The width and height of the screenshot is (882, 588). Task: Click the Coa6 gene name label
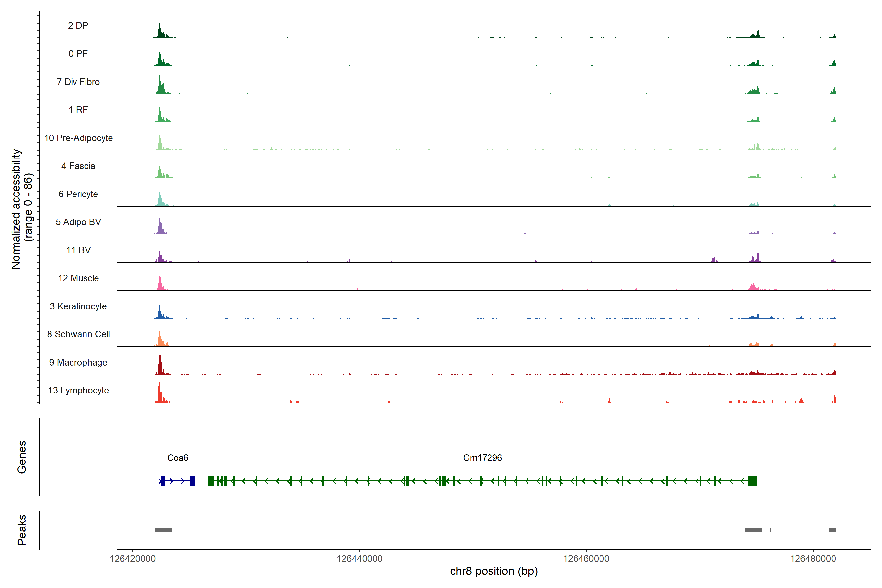(x=177, y=457)
